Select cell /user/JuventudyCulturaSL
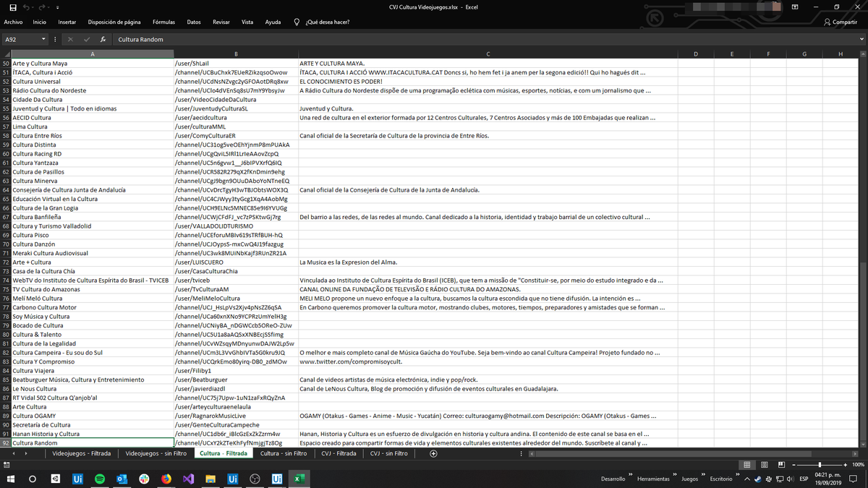868x488 pixels. click(x=236, y=108)
